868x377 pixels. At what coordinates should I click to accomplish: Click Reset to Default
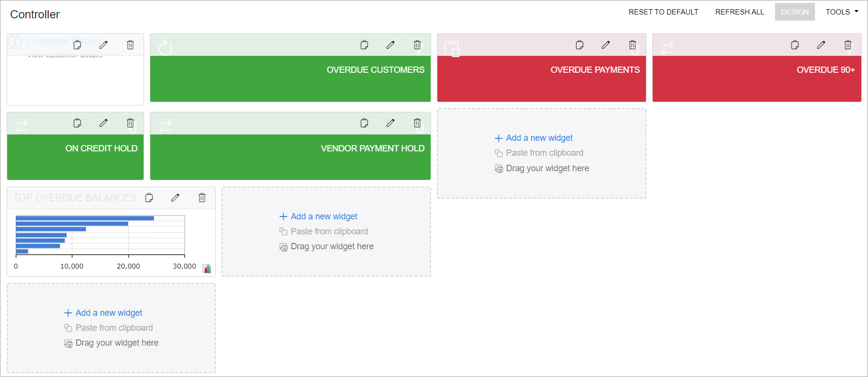tap(663, 12)
